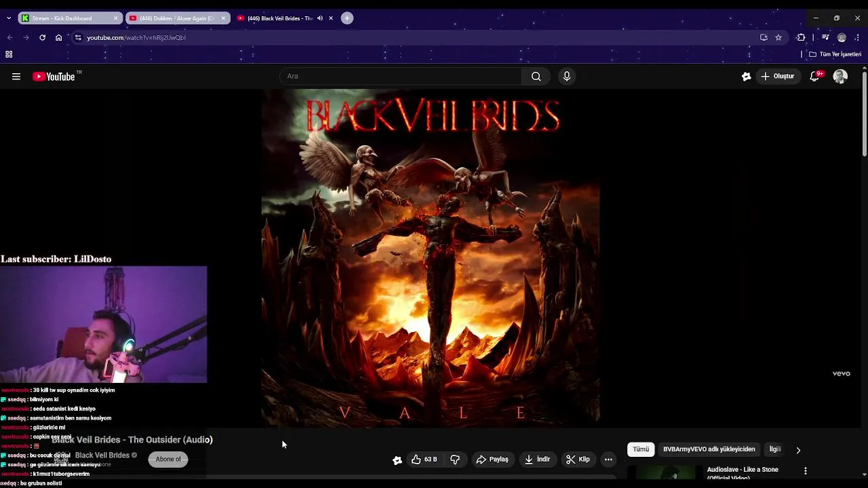Open more actions ellipsis under video

608,460
